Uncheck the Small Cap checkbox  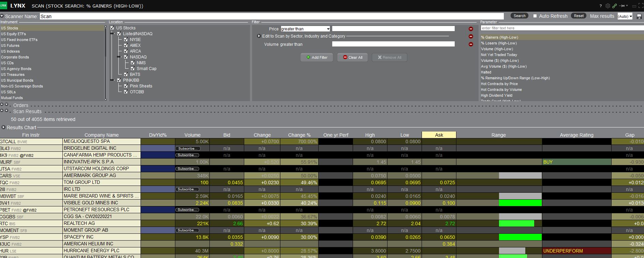click(133, 69)
